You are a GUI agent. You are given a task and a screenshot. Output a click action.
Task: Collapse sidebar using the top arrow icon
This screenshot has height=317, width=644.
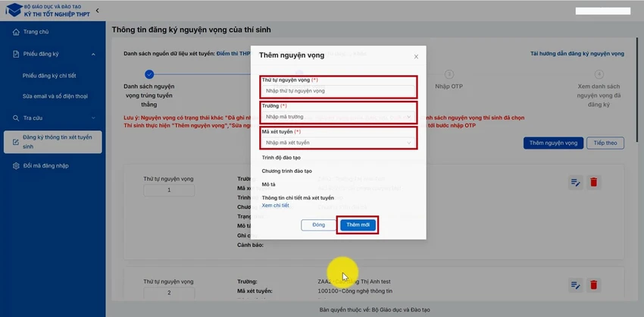[x=97, y=11]
